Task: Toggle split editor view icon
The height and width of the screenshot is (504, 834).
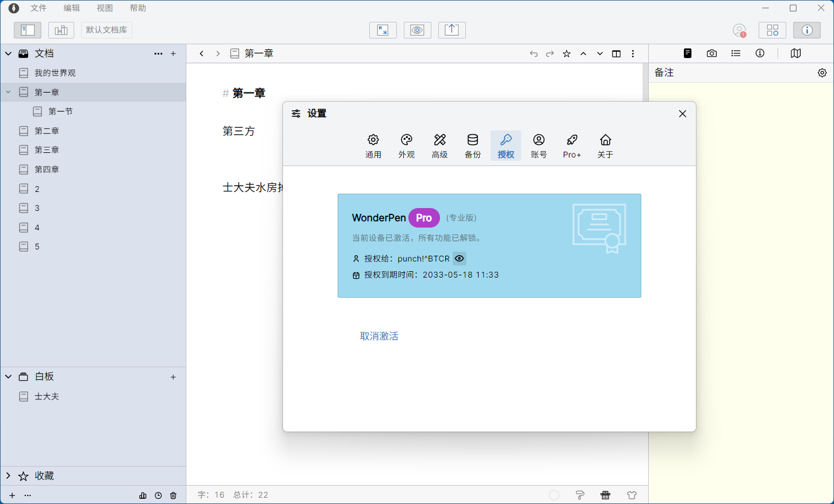Action: [616, 53]
